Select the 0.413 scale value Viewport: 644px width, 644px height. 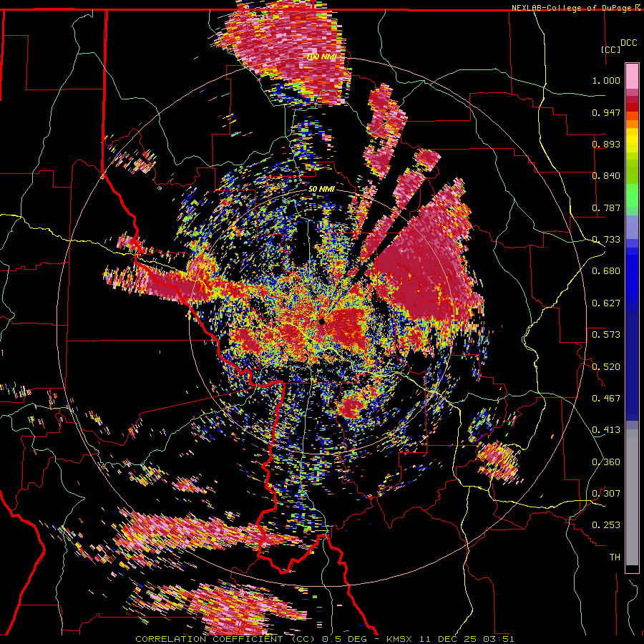pyautogui.click(x=606, y=430)
